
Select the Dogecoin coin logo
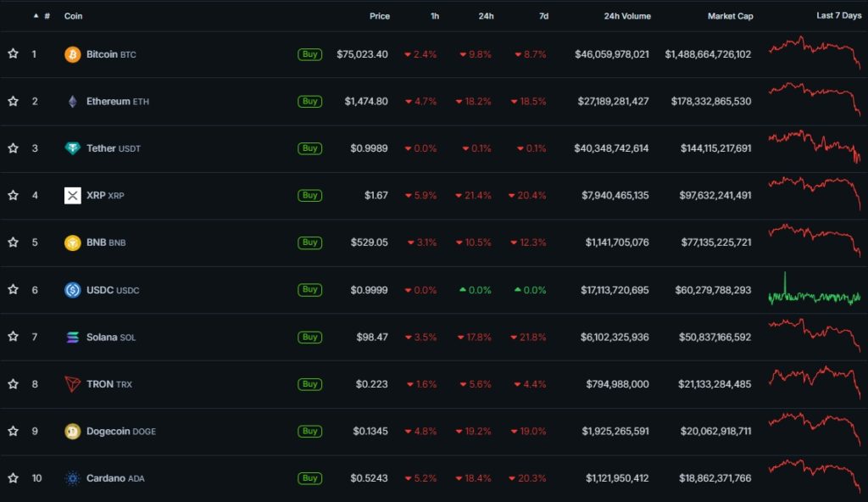point(73,431)
